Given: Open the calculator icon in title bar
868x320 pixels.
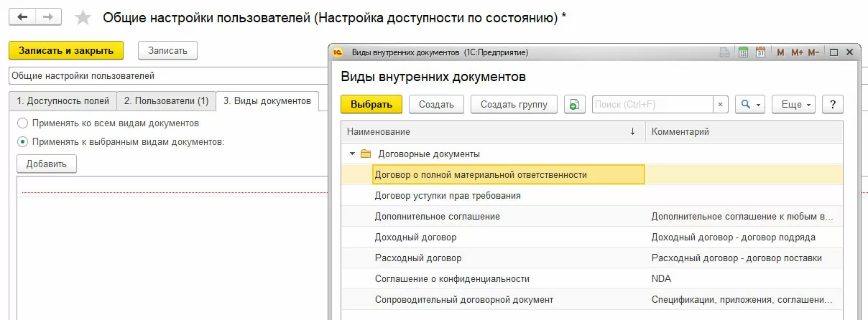Looking at the screenshot, I should click(x=743, y=52).
